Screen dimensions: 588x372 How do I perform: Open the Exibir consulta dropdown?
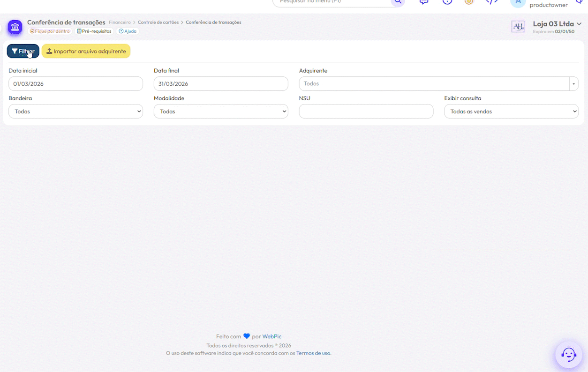click(511, 112)
